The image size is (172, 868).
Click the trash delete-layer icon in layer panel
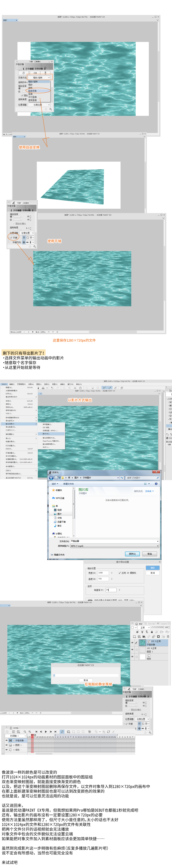pos(168,637)
